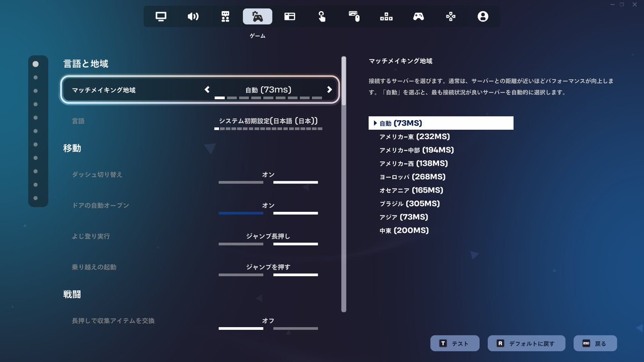Click the 移動 section heading

point(72,148)
